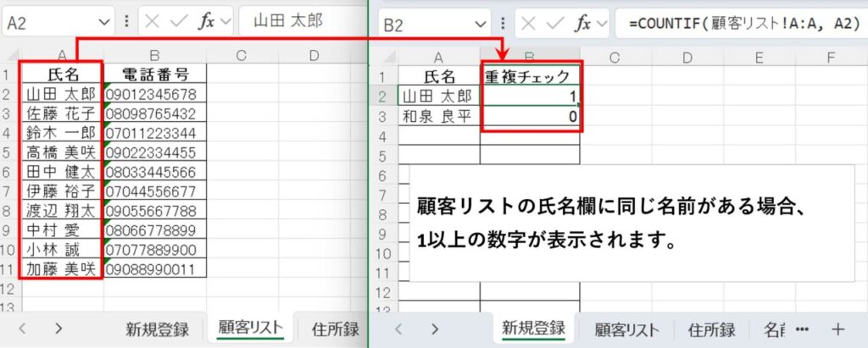Select phone number 09088990011
Screen dimensions: 868x348
coord(154,269)
